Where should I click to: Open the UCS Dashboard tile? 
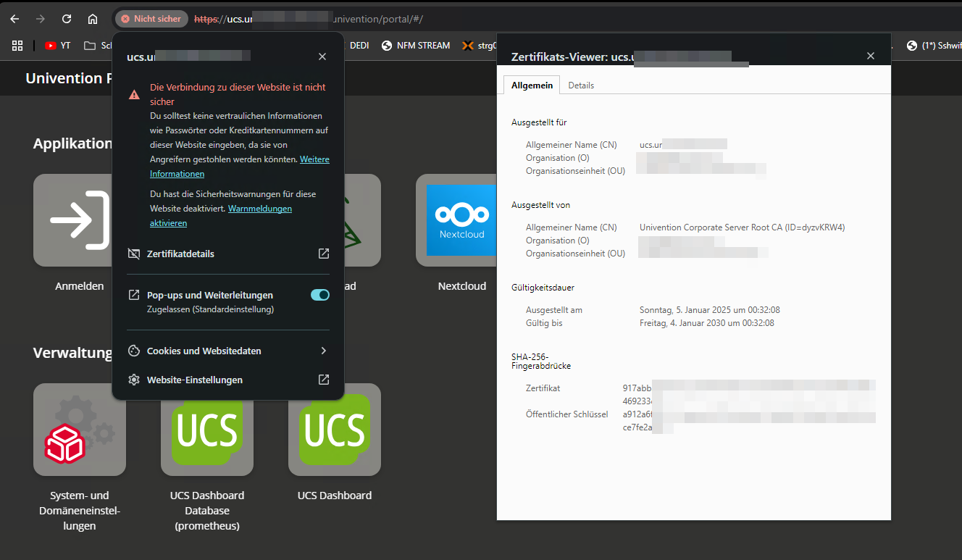coord(335,430)
